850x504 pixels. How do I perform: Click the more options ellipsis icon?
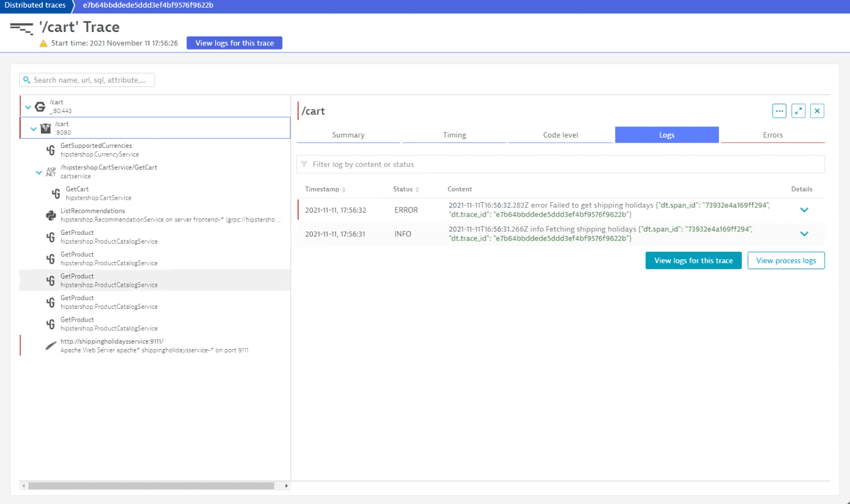[779, 111]
